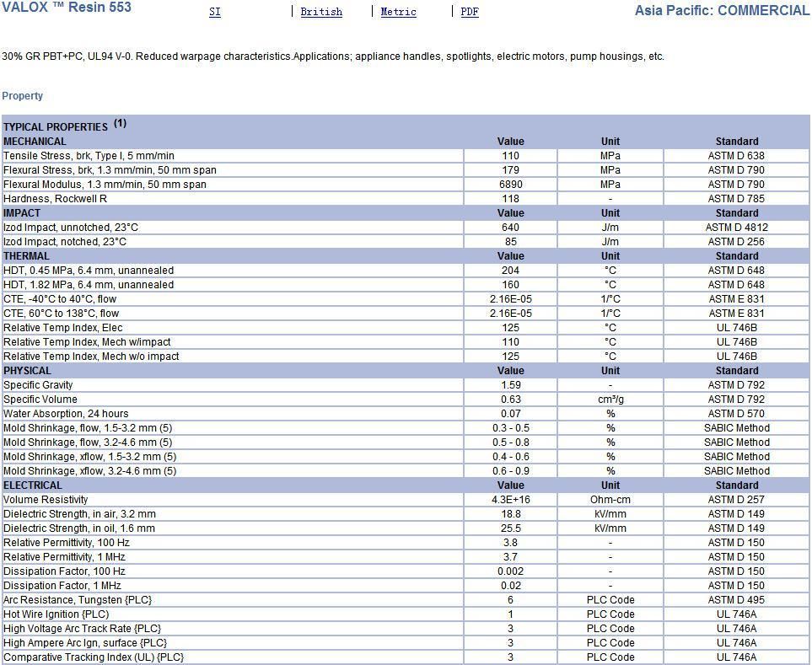Click 'ASTM D 785' standard cell
The image size is (812, 665).
736,199
